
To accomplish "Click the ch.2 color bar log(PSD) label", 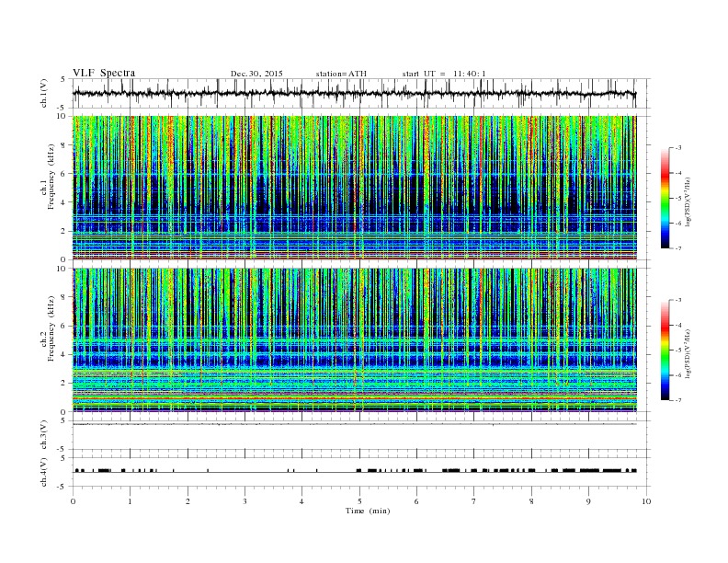I will [x=688, y=353].
